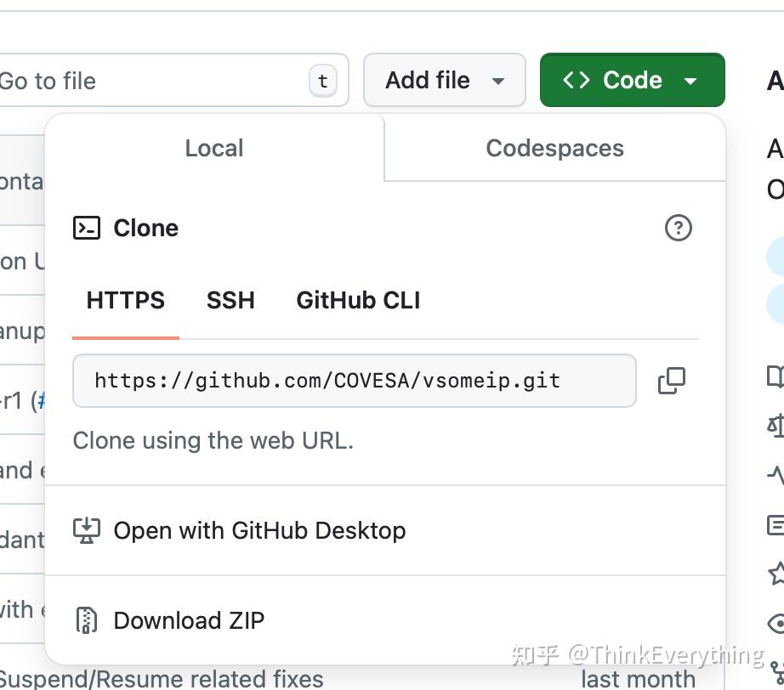Screen dimensions: 784x690
Task: Collapse the green Code dropdown
Action: 632,81
